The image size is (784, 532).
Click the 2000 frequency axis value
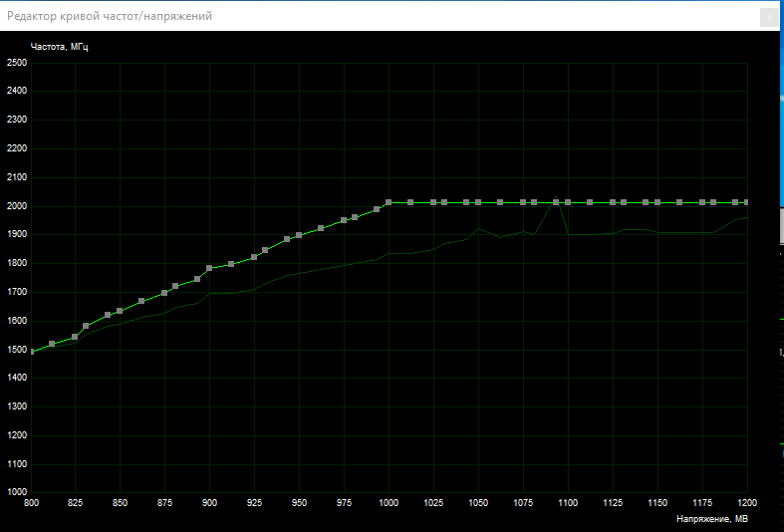coord(17,206)
